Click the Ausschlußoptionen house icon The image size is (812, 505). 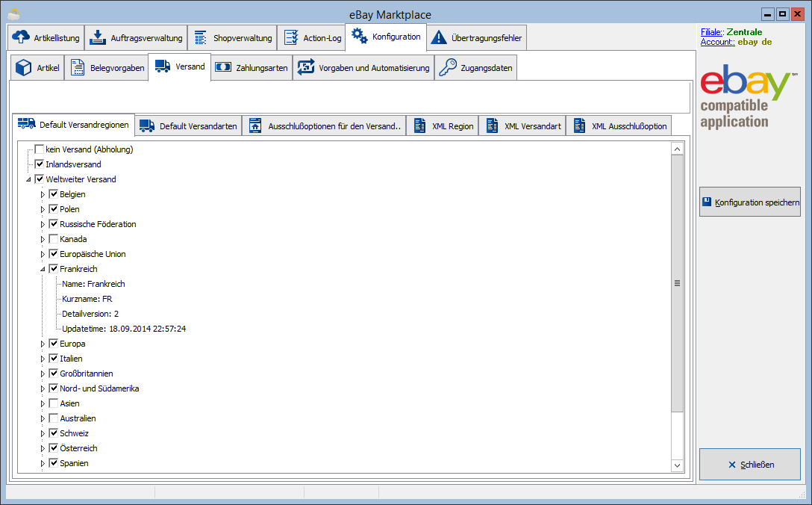[255, 126]
